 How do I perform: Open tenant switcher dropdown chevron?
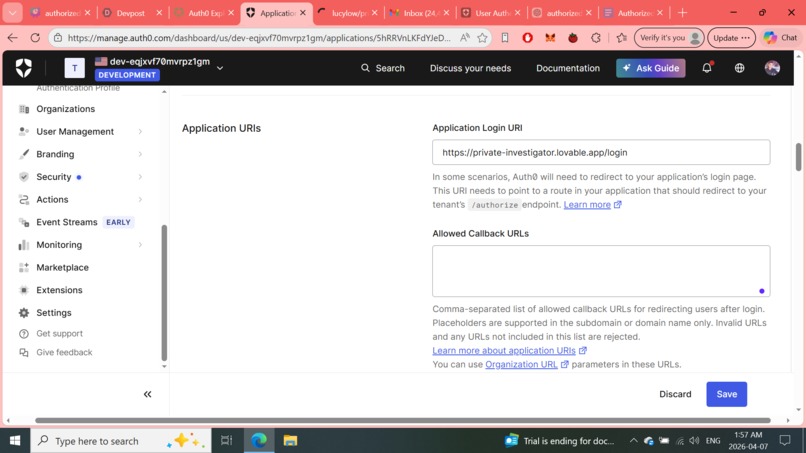220,68
